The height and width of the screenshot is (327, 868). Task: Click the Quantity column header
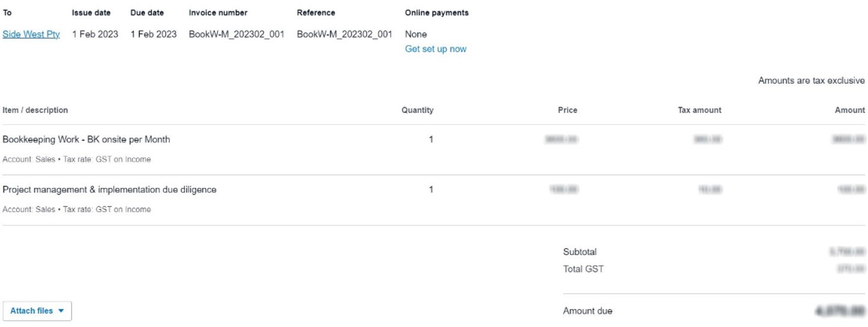417,110
